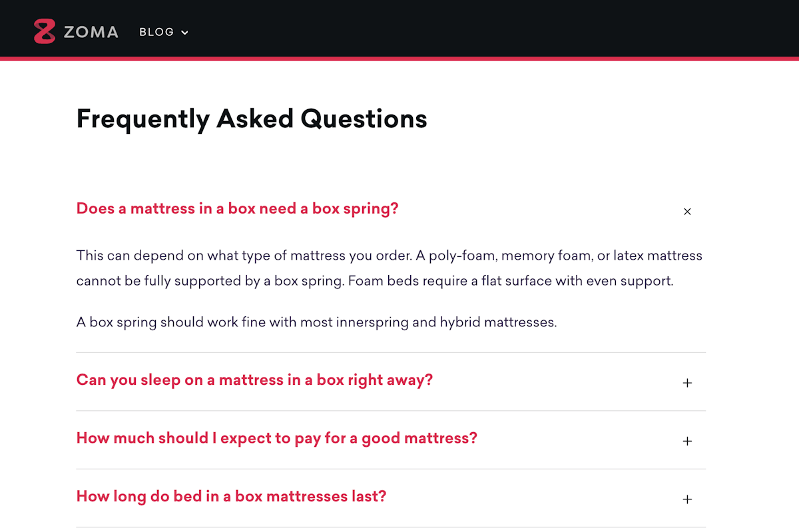This screenshot has height=532, width=799.
Task: Click the plus icon beside the mattress price question
Action: (688, 441)
